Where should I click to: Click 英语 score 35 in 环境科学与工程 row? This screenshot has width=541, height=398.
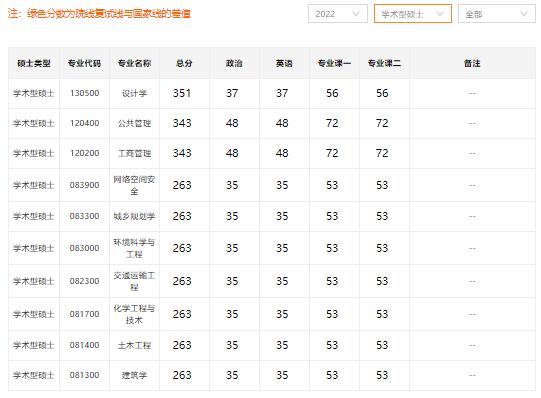pos(282,248)
